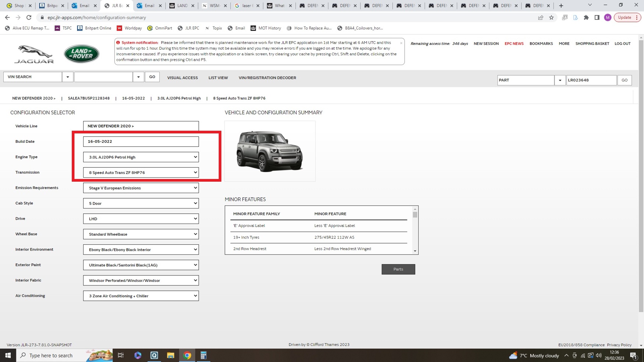This screenshot has width=644, height=362.
Task: Open Calculator from the taskbar
Action: [204, 355]
